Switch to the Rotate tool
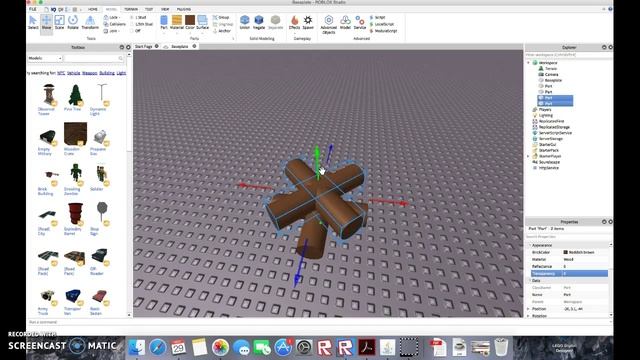The width and height of the screenshot is (640, 360). coord(73,22)
